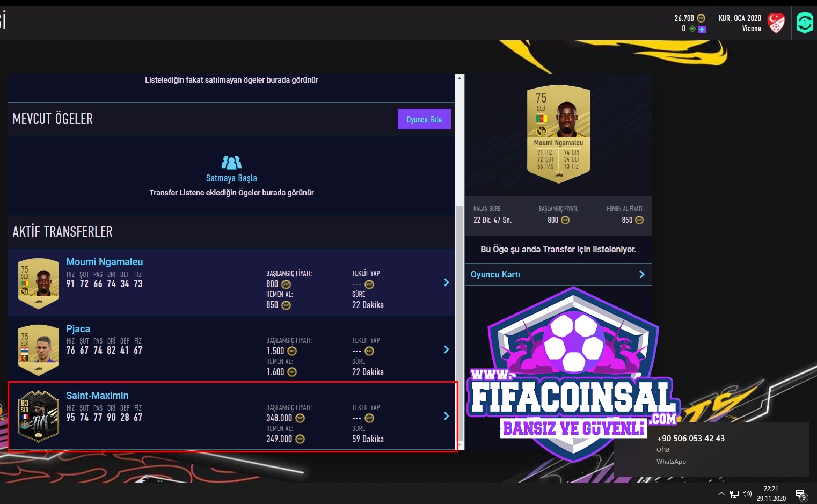Click the volume speaker tray icon
This screenshot has width=817, height=504.
tap(747, 494)
